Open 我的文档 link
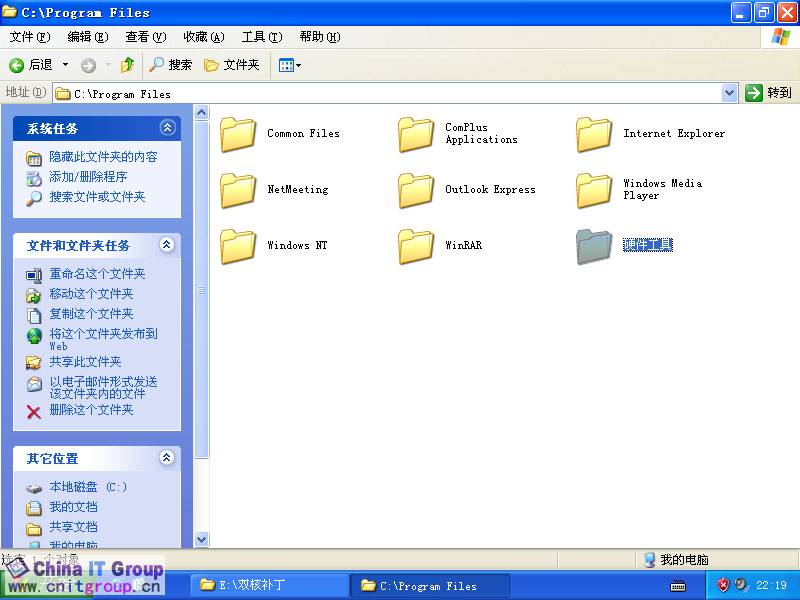 [x=73, y=507]
